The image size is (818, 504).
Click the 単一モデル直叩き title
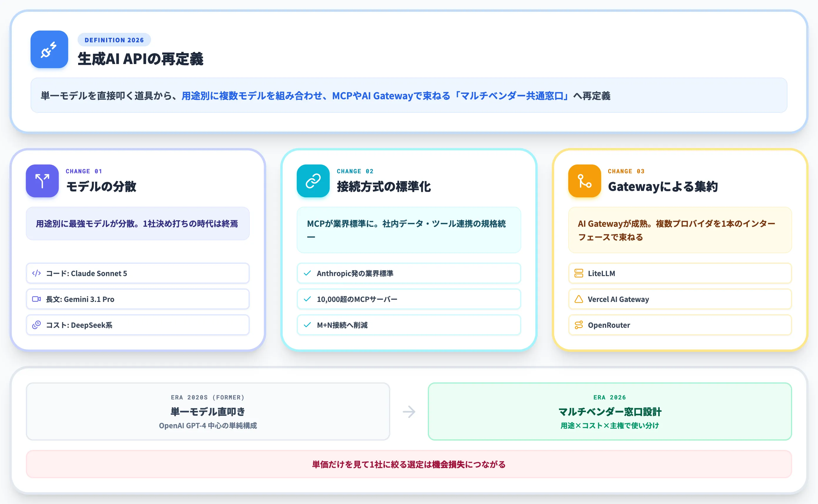pyautogui.click(x=207, y=412)
